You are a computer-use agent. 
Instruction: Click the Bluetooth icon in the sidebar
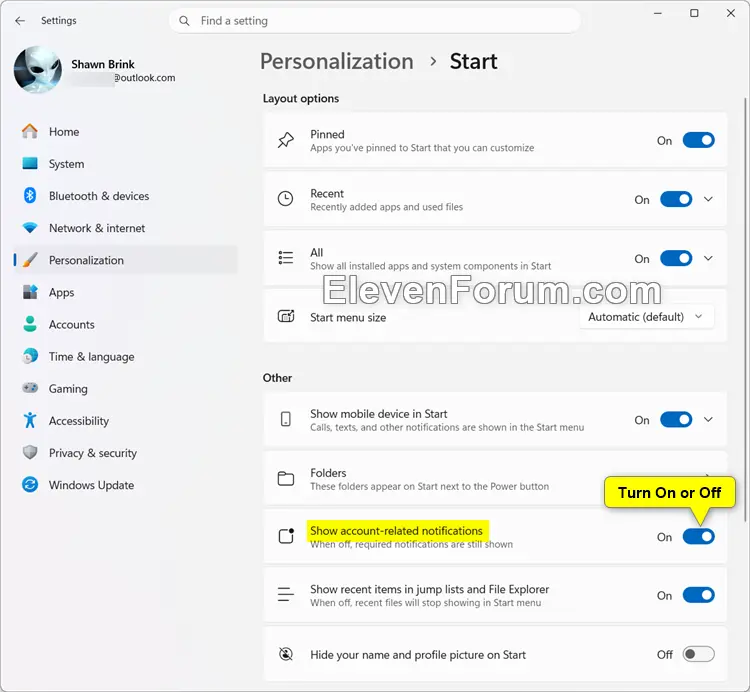pyautogui.click(x=30, y=196)
